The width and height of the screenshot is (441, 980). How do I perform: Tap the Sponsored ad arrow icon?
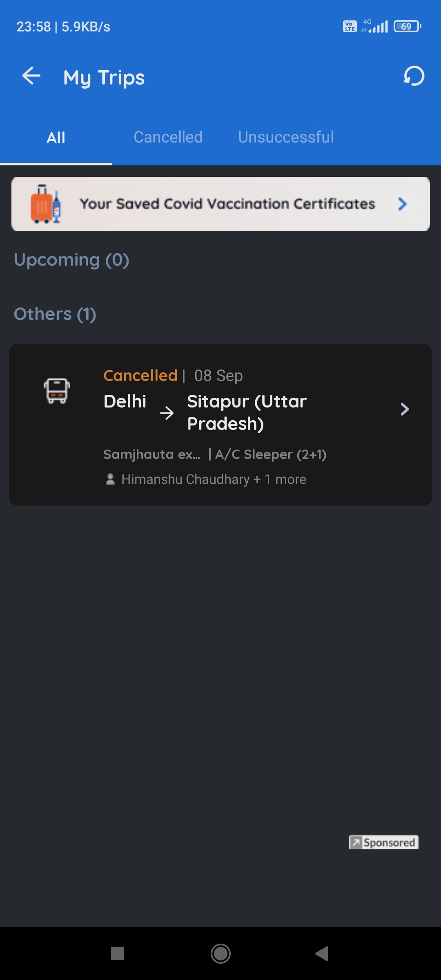[x=356, y=842]
